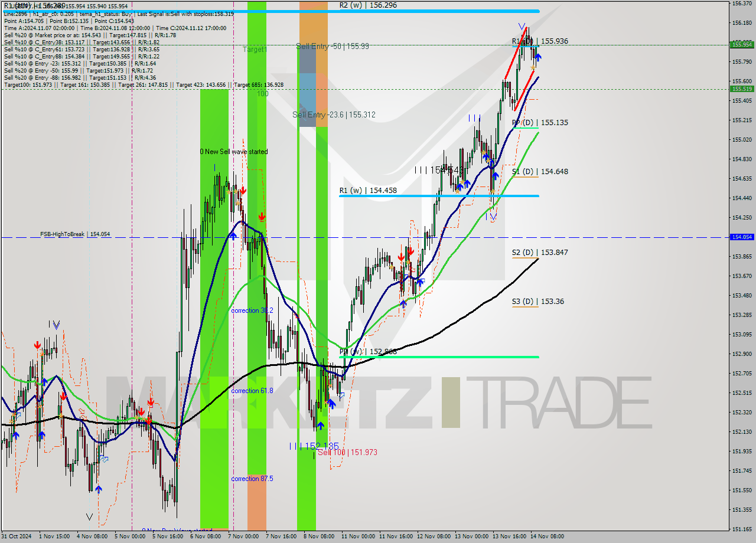The width and height of the screenshot is (756, 543).
Task: Select the PP (w) | 152.868 weekly pivot label
Action: [368, 352]
